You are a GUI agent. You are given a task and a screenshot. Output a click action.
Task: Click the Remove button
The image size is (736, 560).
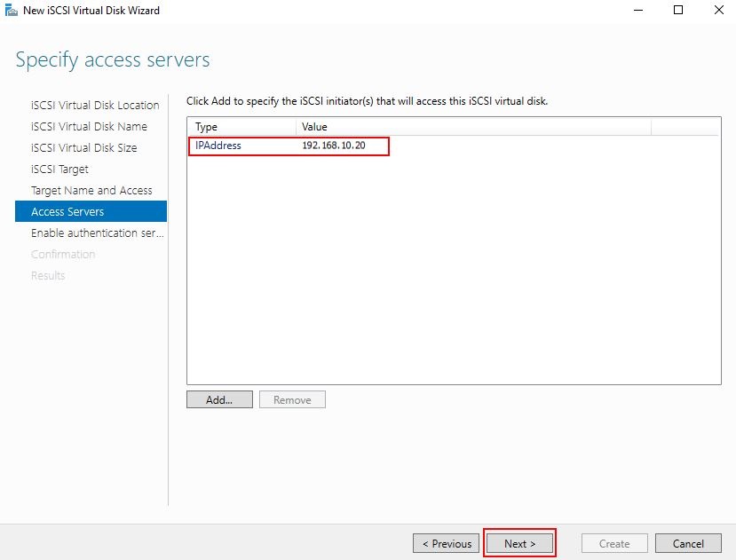[x=292, y=399]
